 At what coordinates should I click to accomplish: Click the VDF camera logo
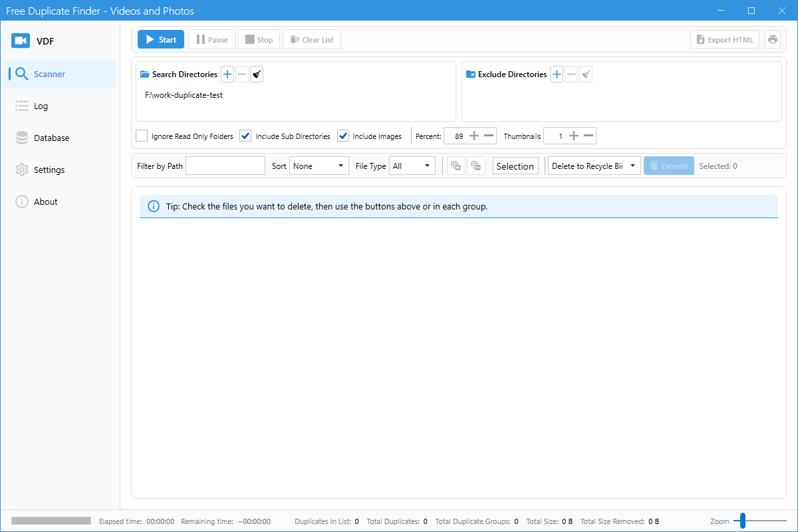(x=20, y=41)
